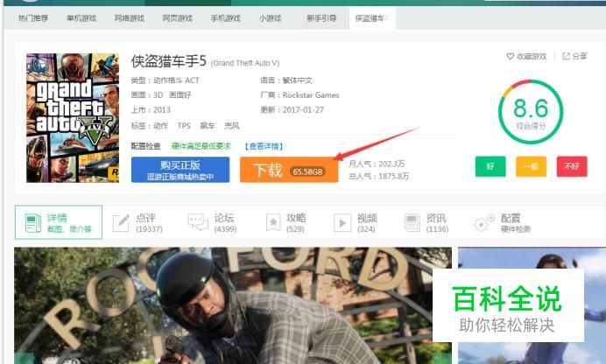
Task: Click the TPS tag
Action: click(184, 126)
